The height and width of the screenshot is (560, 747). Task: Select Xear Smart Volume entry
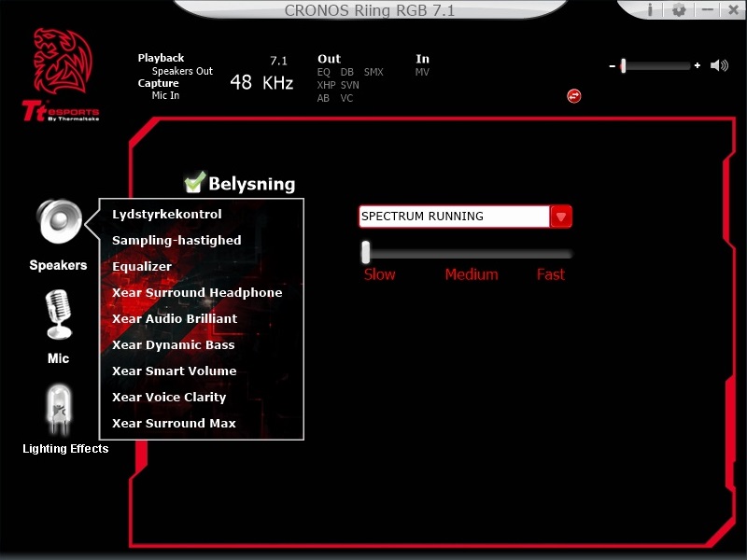pyautogui.click(x=175, y=371)
